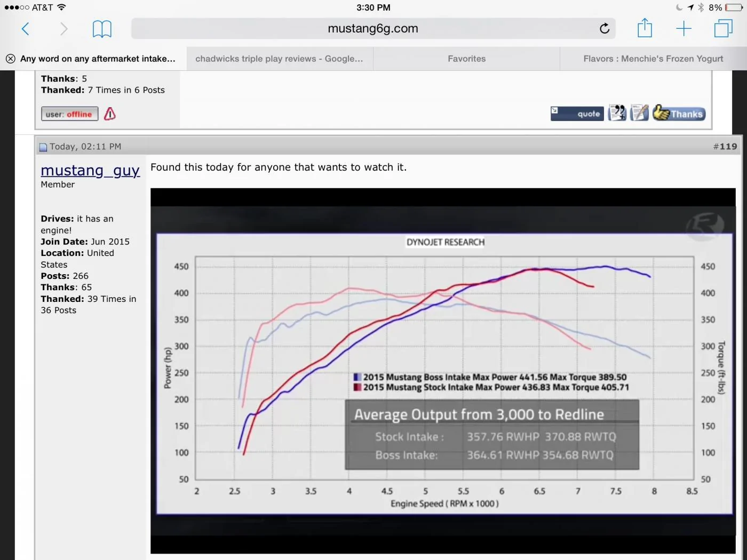The width and height of the screenshot is (747, 560).
Task: Play the embedded dyno chart video
Action: coord(443,371)
